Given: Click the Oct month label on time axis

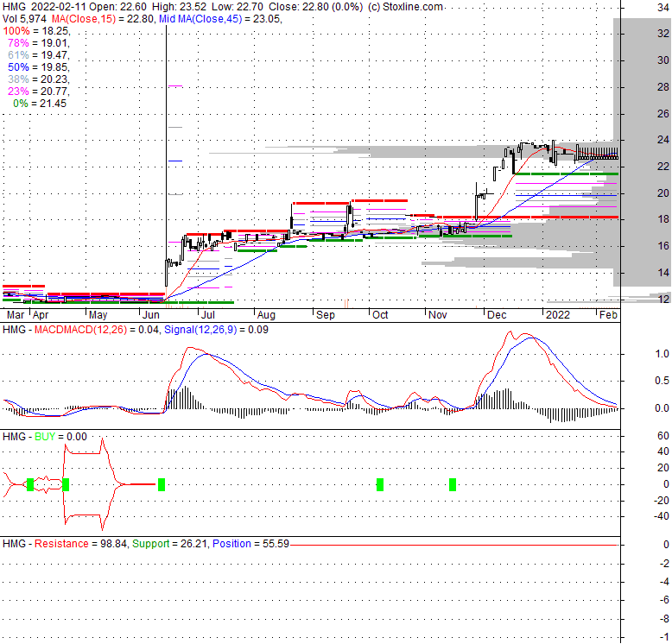Looking at the screenshot, I should coord(380,315).
